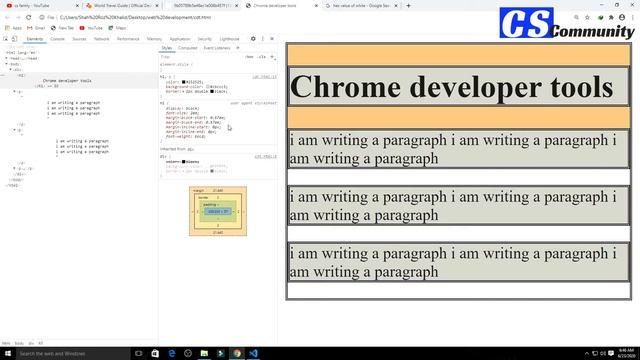640x360 pixels.
Task: Click the background-color swatch in h1 rule
Action: click(208, 87)
